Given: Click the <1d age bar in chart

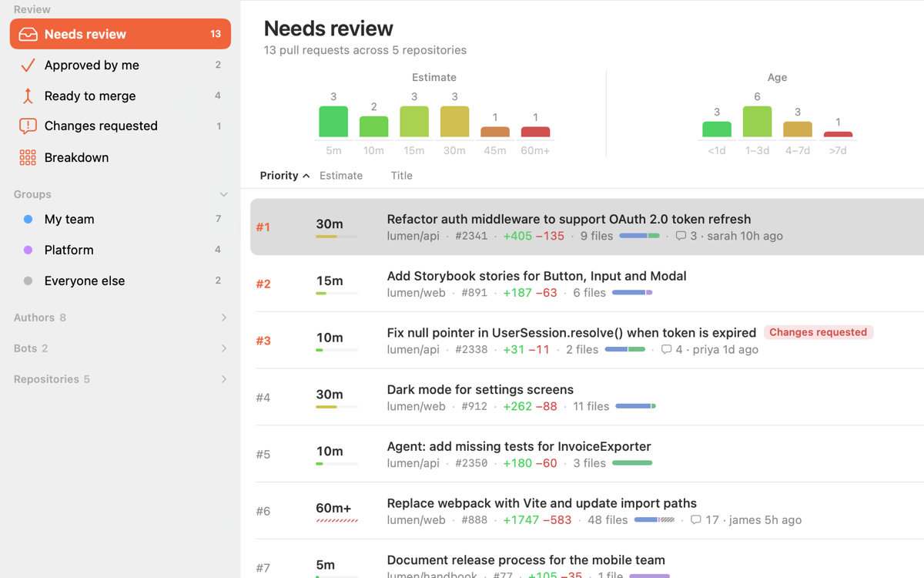Looking at the screenshot, I should (x=717, y=129).
